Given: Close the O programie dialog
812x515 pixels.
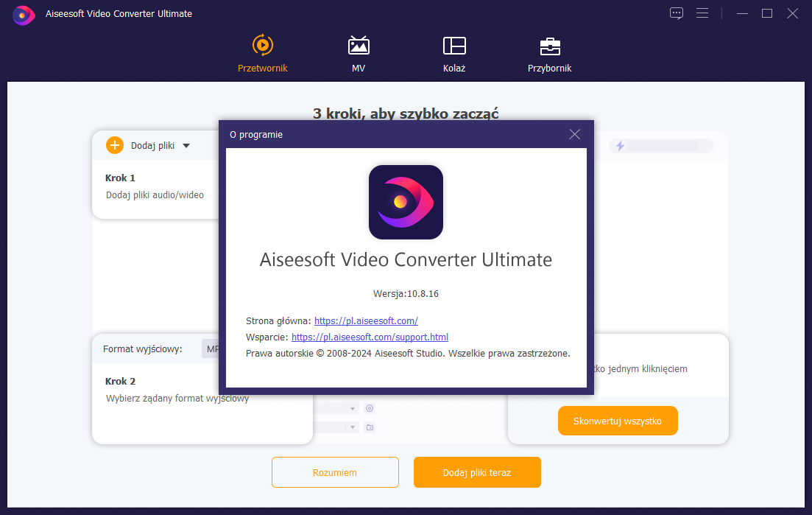Looking at the screenshot, I should point(574,134).
